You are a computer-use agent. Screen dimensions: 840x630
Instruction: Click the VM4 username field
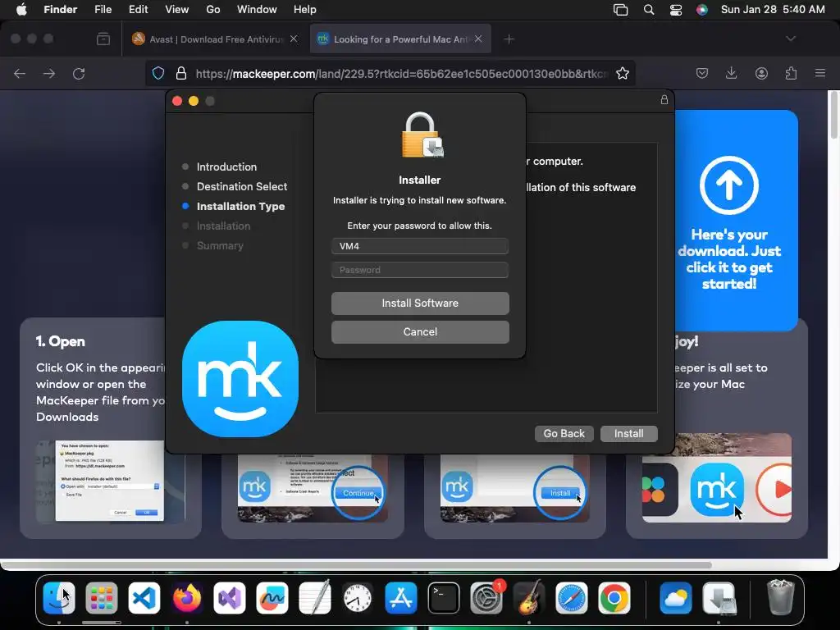click(420, 246)
